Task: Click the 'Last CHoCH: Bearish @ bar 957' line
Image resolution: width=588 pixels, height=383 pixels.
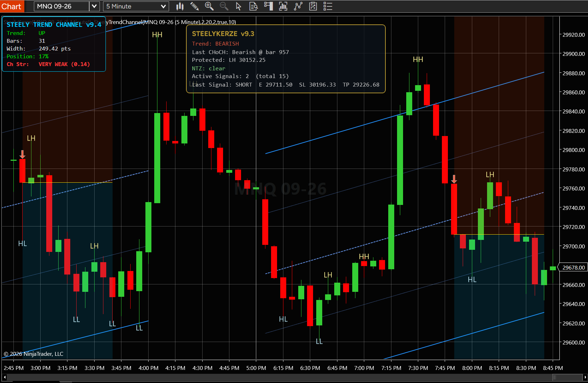Action: pos(240,52)
